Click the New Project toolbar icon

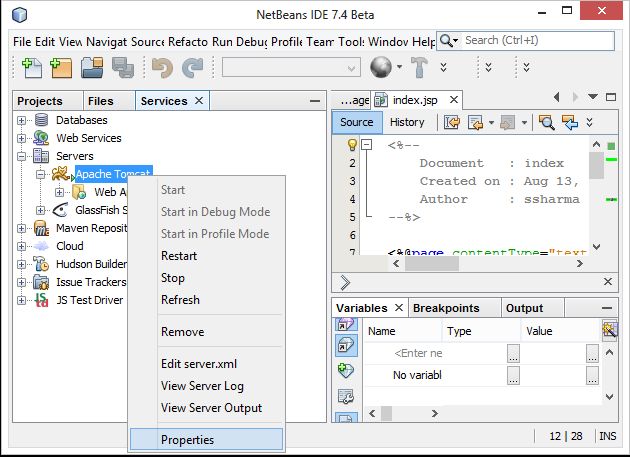pyautogui.click(x=61, y=68)
